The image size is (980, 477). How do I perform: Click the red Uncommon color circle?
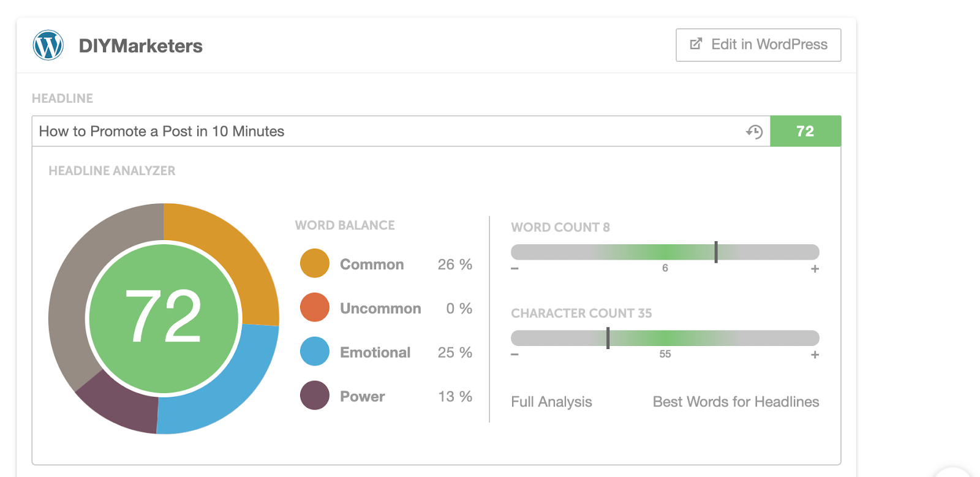tap(315, 308)
